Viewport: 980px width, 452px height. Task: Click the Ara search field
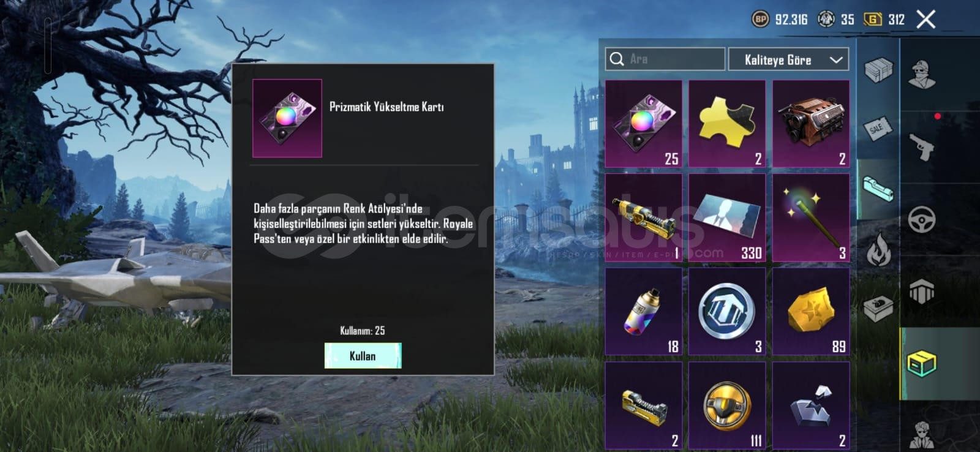click(x=665, y=59)
